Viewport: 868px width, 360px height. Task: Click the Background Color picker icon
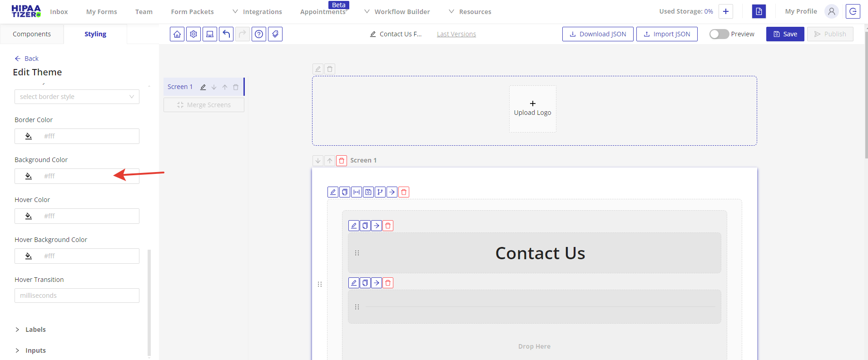coord(29,176)
